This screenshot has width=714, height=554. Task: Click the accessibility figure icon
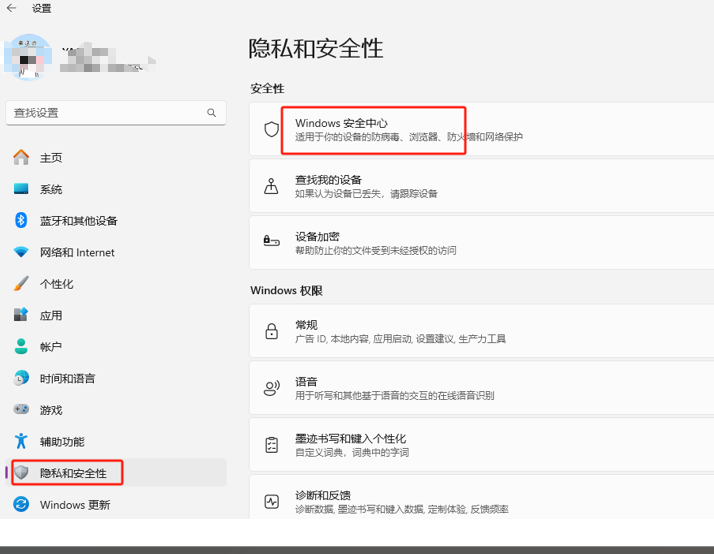click(x=21, y=441)
